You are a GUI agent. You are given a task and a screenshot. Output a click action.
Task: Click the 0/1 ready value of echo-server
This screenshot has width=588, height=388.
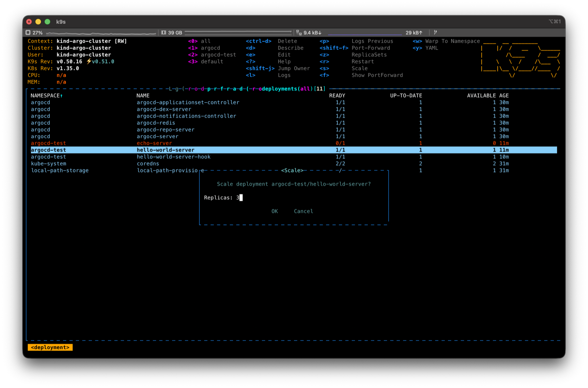point(340,143)
